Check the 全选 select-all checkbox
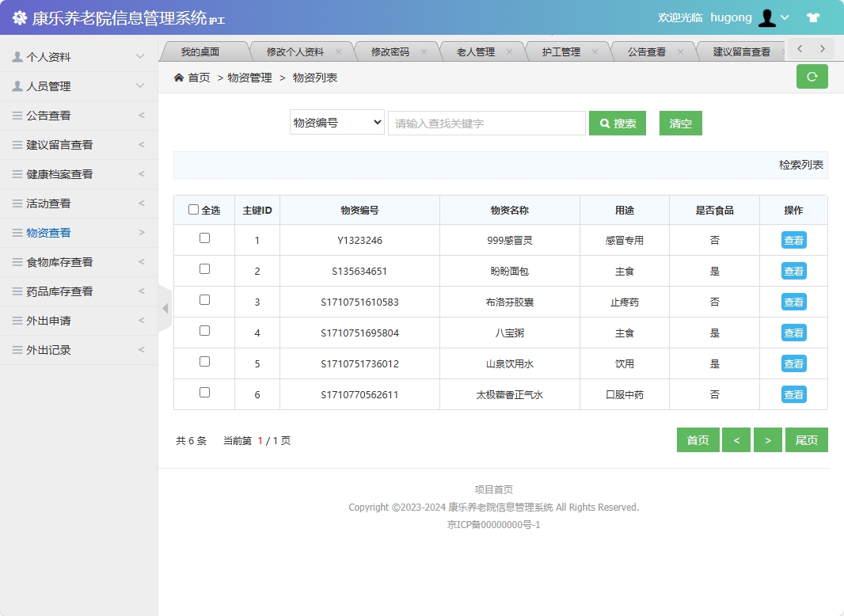This screenshot has width=844, height=616. pyautogui.click(x=192, y=208)
